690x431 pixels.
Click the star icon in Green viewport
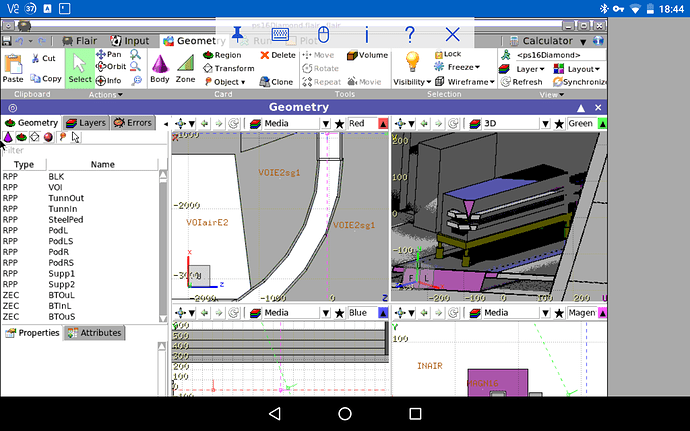559,124
